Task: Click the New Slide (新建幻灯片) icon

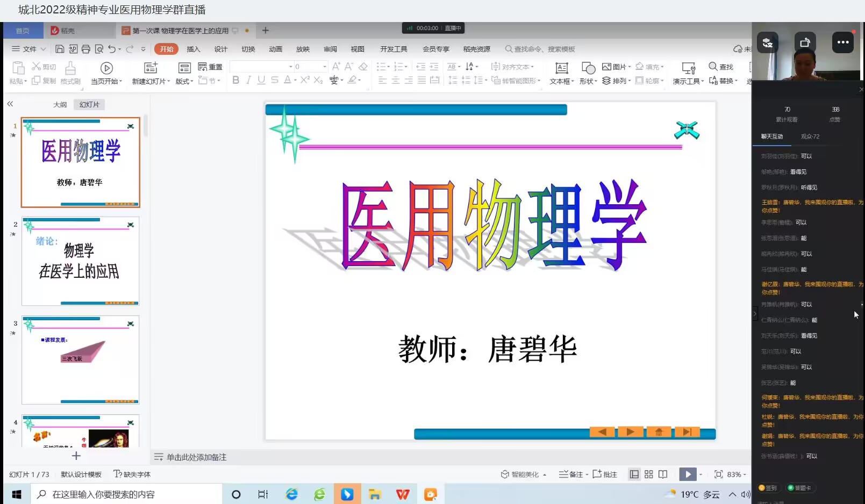Action: [x=151, y=68]
